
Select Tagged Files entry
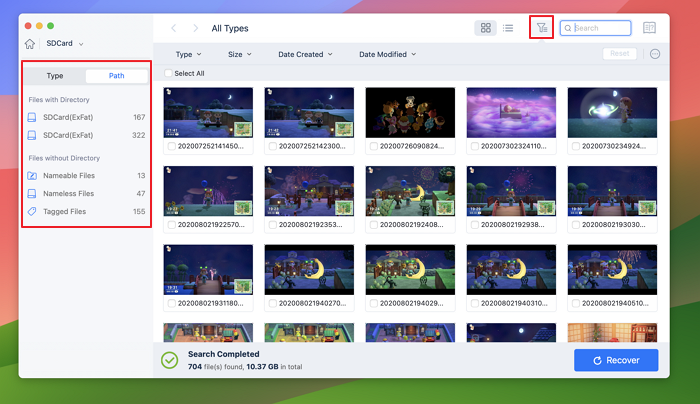(86, 211)
